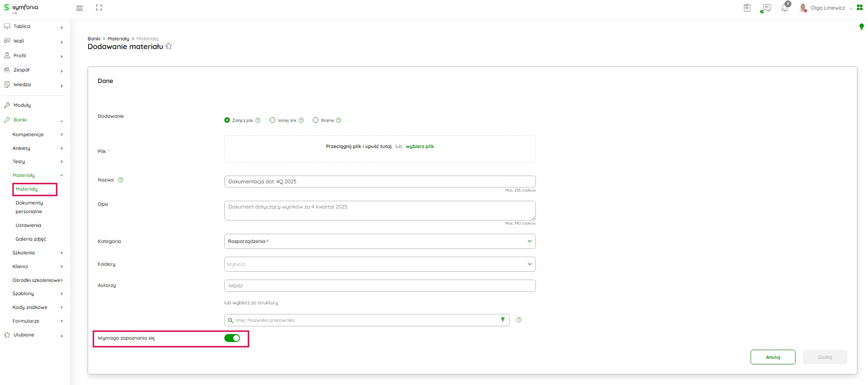Screen dimensions: 868x385
Task: Toggle fullscreen mode icon
Action: point(99,8)
